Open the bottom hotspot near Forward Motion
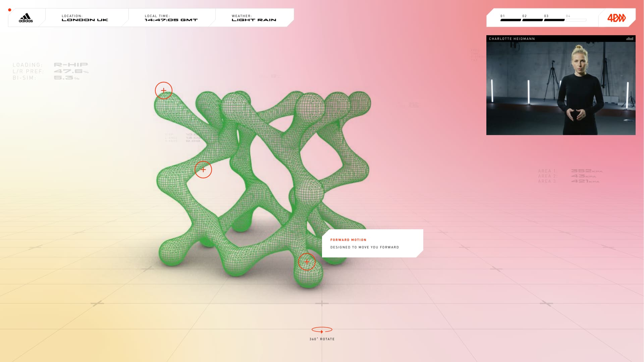The image size is (644, 362). click(x=307, y=262)
